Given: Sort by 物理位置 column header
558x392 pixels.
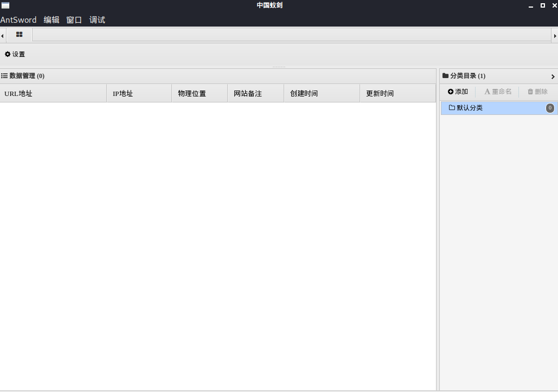Looking at the screenshot, I should (x=200, y=94).
